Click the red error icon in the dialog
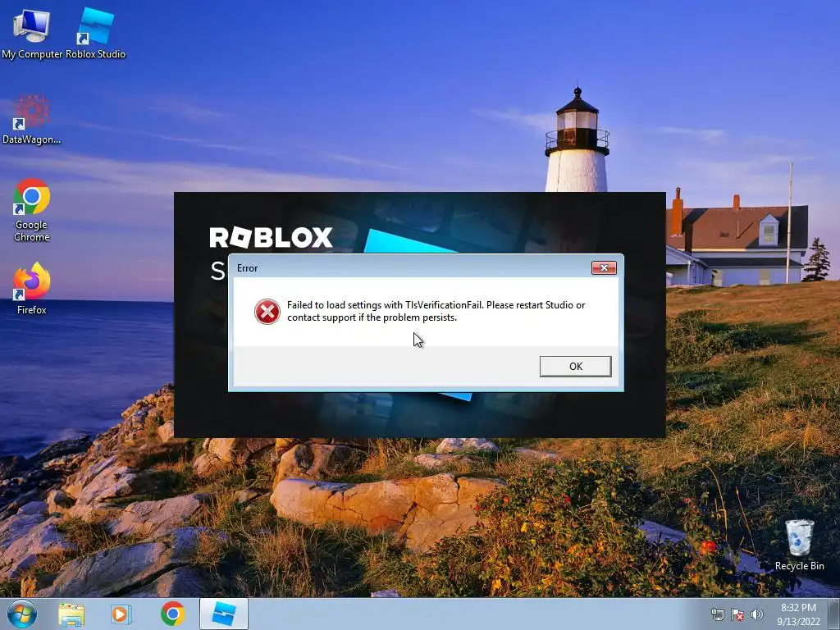This screenshot has width=840, height=630. point(267,311)
